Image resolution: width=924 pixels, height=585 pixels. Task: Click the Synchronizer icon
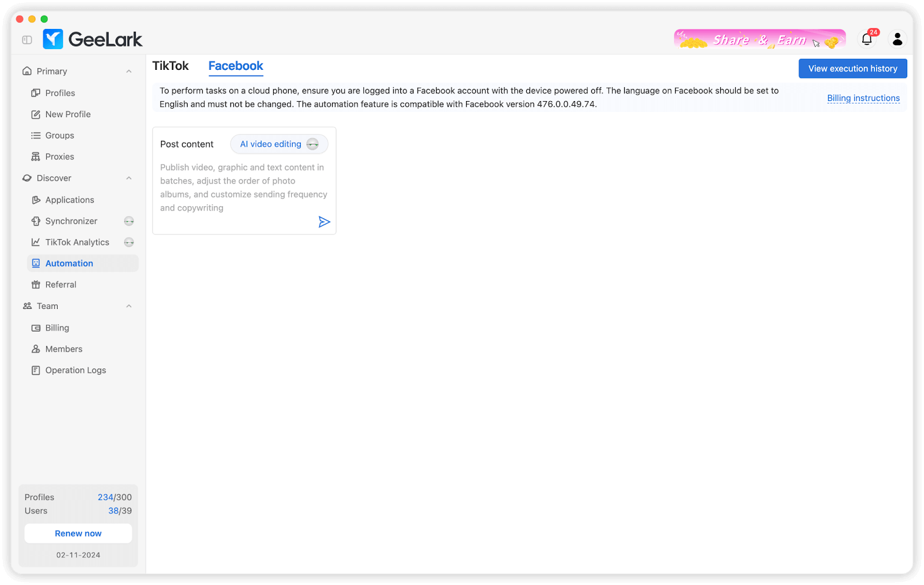[x=36, y=221]
